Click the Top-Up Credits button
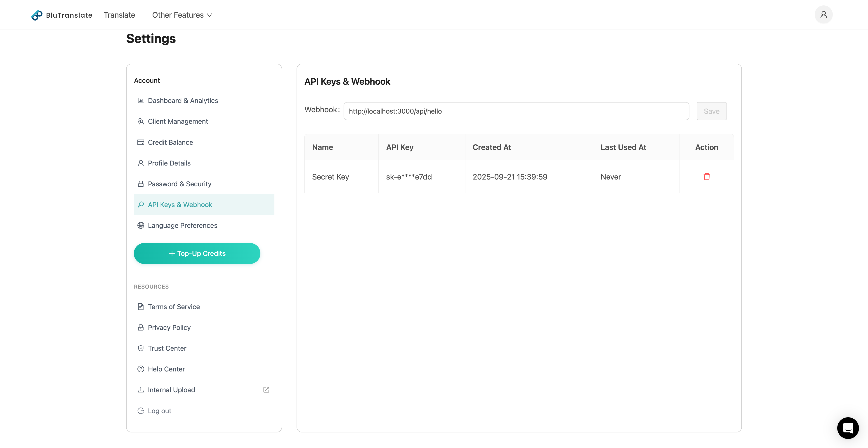 [197, 253]
